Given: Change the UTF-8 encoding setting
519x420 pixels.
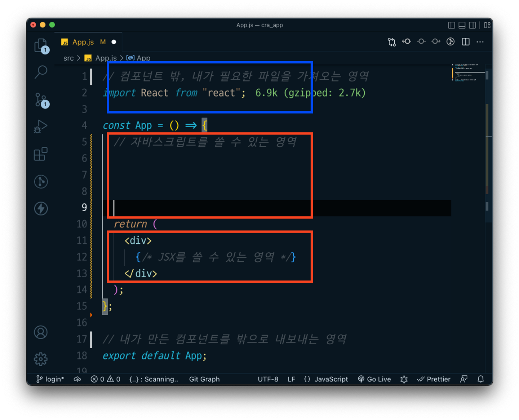Looking at the screenshot, I should pos(268,379).
